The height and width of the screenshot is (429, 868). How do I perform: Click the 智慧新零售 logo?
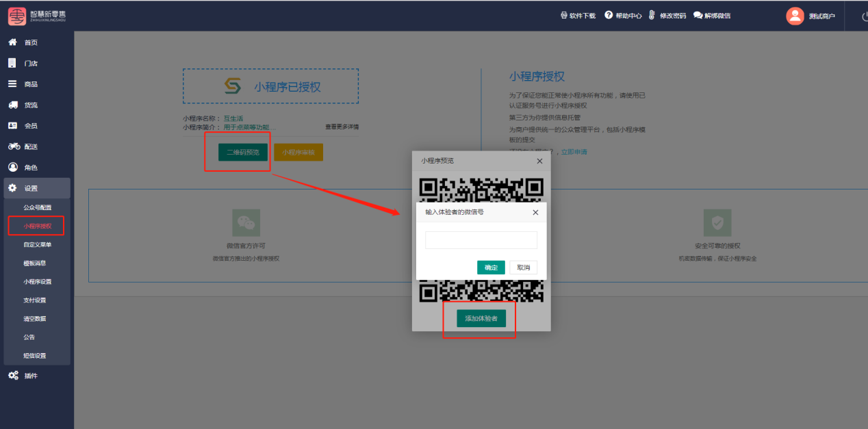[x=38, y=16]
